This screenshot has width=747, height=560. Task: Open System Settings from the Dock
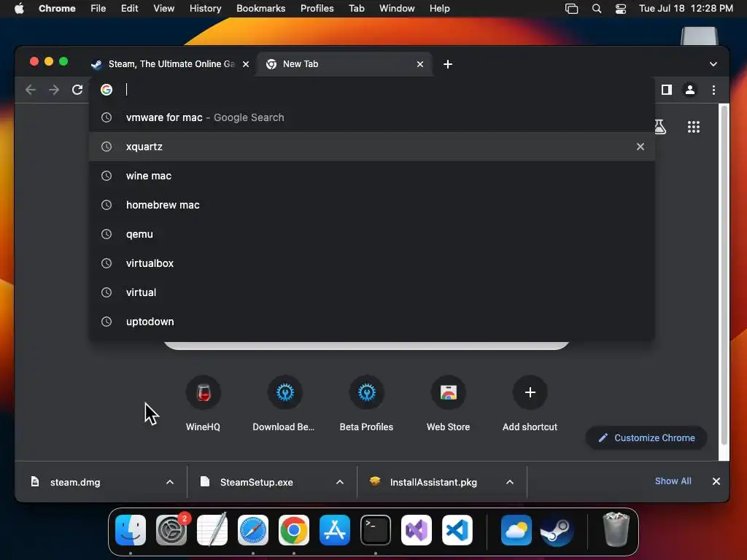171,530
